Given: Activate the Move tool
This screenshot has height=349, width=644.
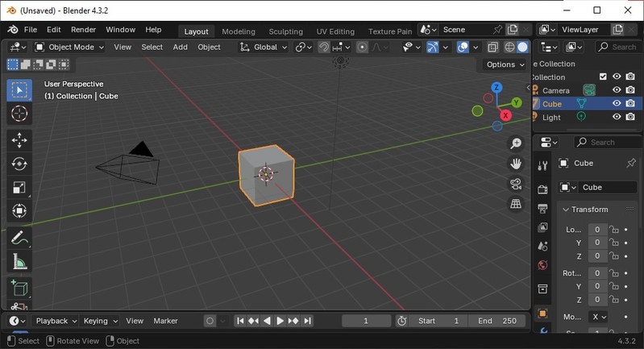Looking at the screenshot, I should (x=19, y=141).
